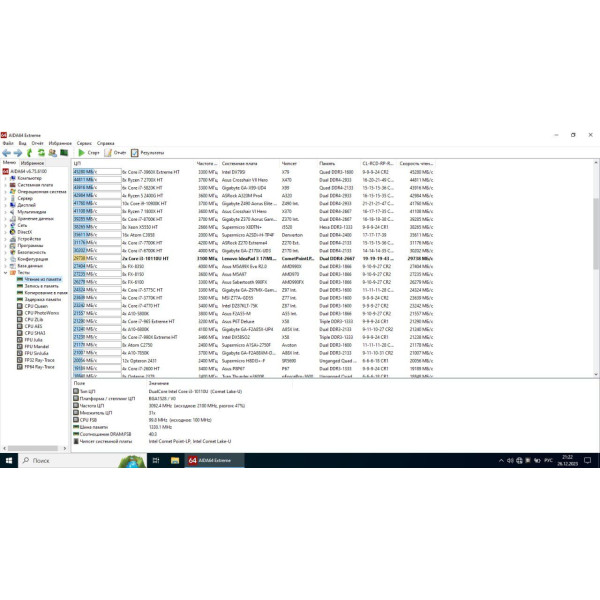Image resolution: width=600 pixels, height=600 pixels.
Task: Open the Windows Start menu
Action: (9, 461)
